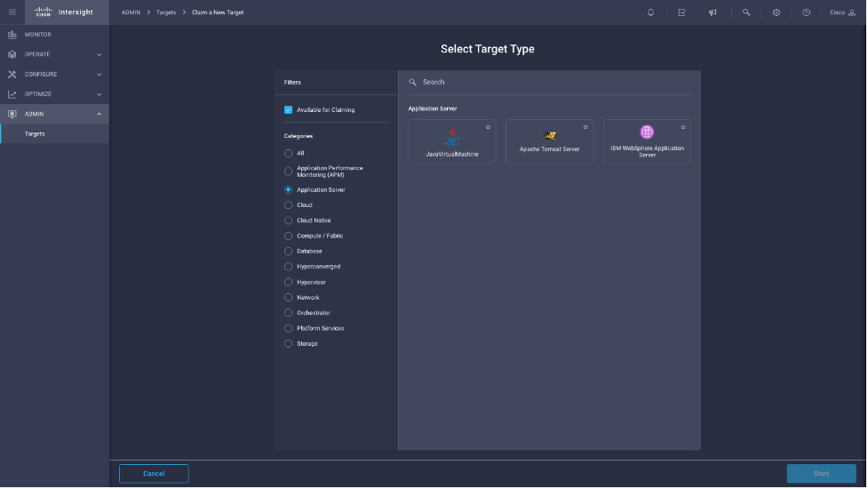Select IBM WebSphere Application Server tile
868x489 pixels.
point(647,142)
